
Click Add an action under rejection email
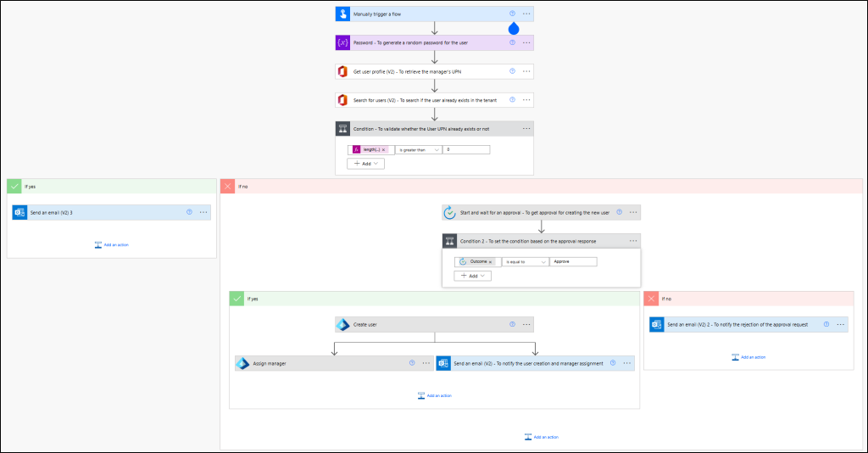[x=748, y=357]
